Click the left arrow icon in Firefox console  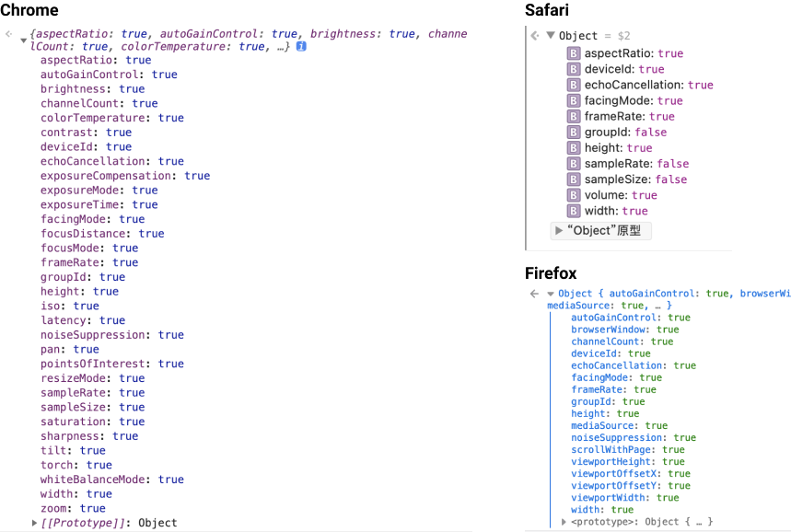[534, 294]
